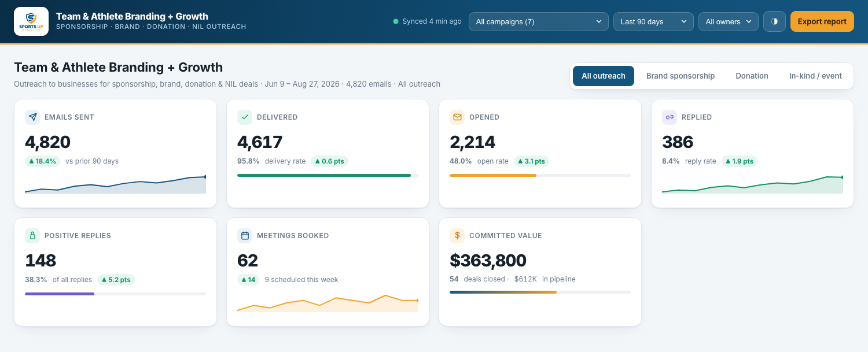Click the green sync status dot

coord(396,21)
